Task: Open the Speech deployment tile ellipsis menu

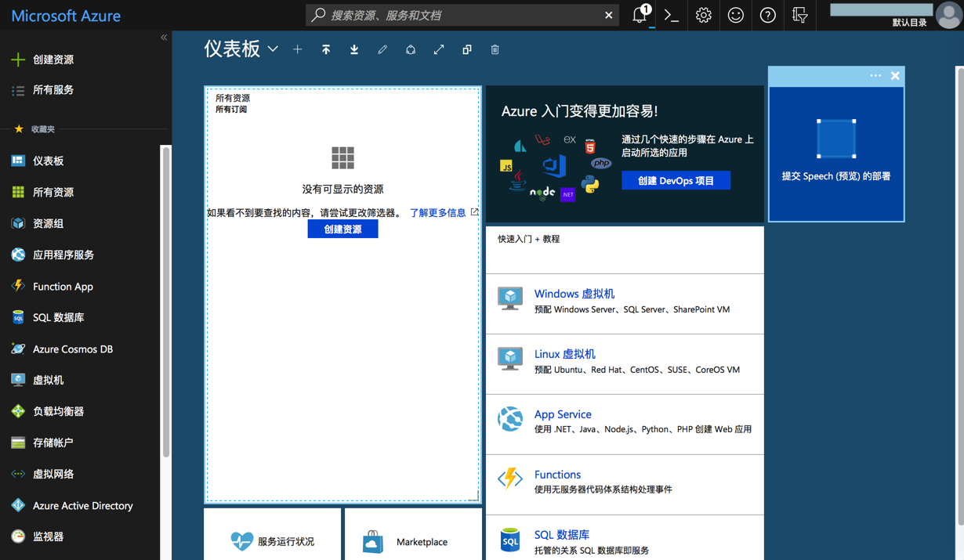Action: tap(875, 76)
